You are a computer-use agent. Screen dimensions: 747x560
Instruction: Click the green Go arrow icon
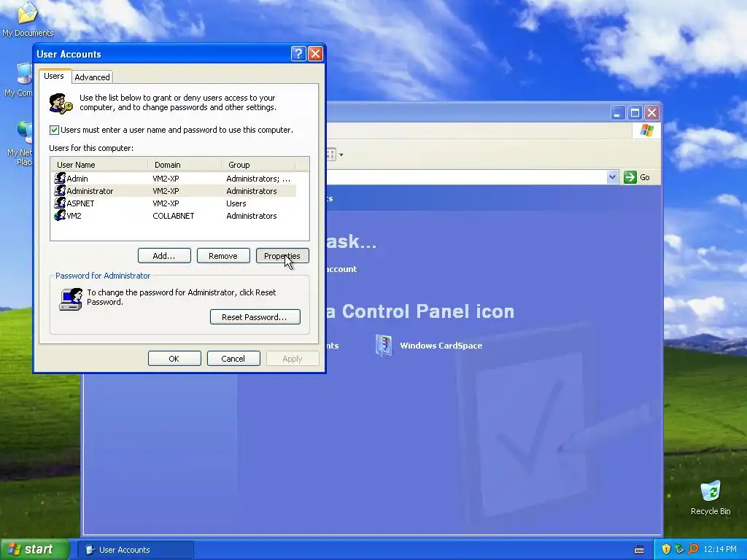(630, 177)
